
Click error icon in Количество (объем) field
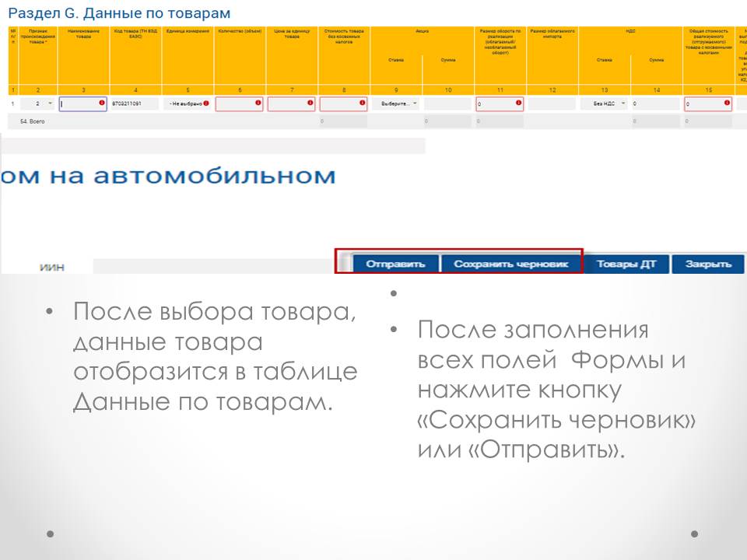tap(258, 103)
